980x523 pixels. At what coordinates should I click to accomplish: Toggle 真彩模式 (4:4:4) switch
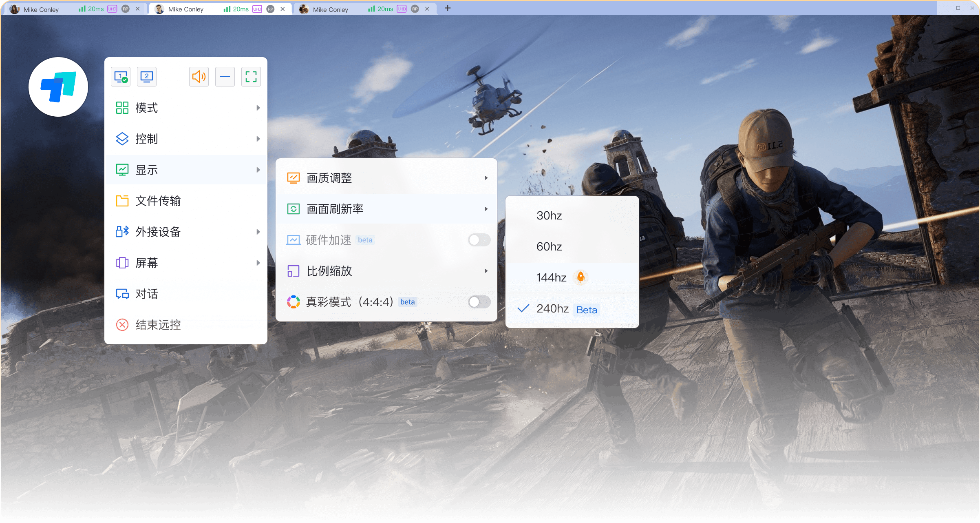click(x=479, y=302)
